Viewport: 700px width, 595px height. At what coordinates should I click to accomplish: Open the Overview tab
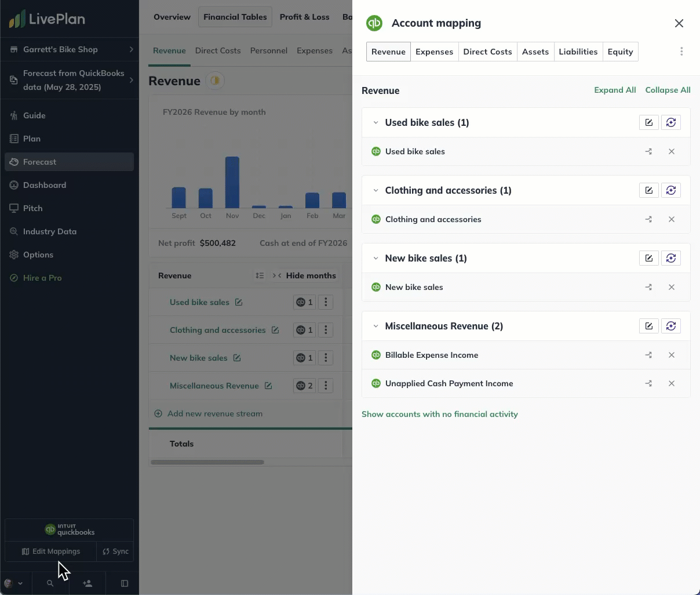point(172,17)
